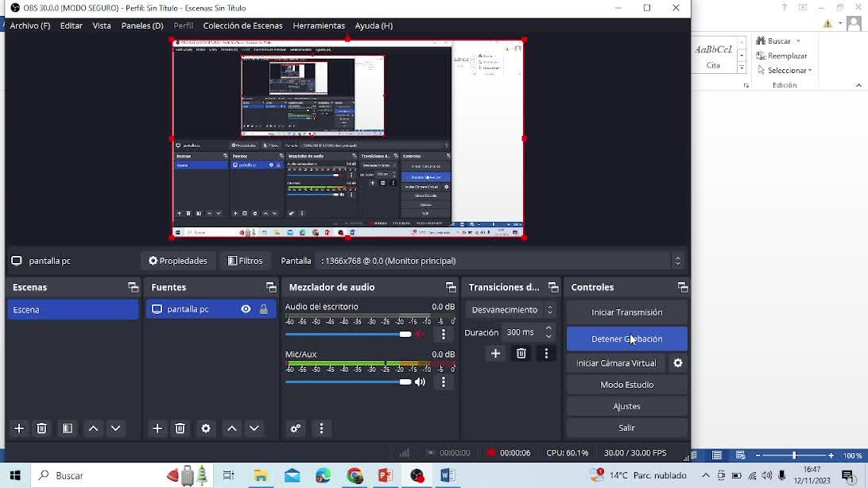Delete the selected scene with trash icon
The width and height of the screenshot is (868, 488).
(42, 428)
